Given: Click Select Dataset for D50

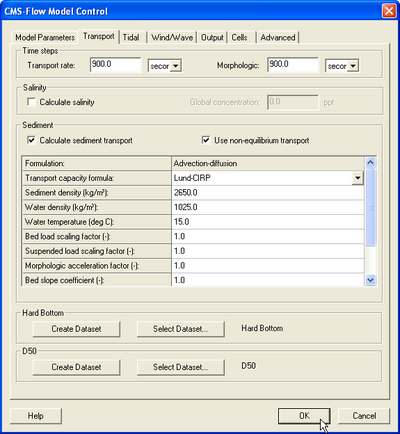Looking at the screenshot, I should (x=180, y=367).
